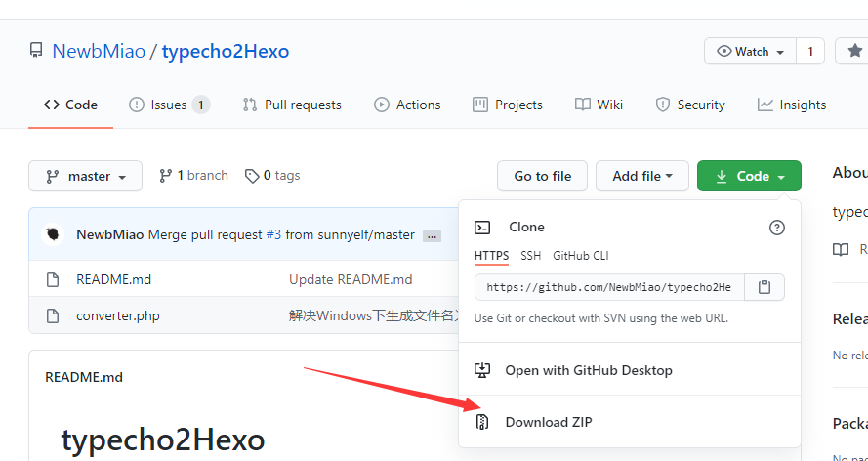This screenshot has height=461, width=868.
Task: Open the Issues tab
Action: [x=169, y=105]
